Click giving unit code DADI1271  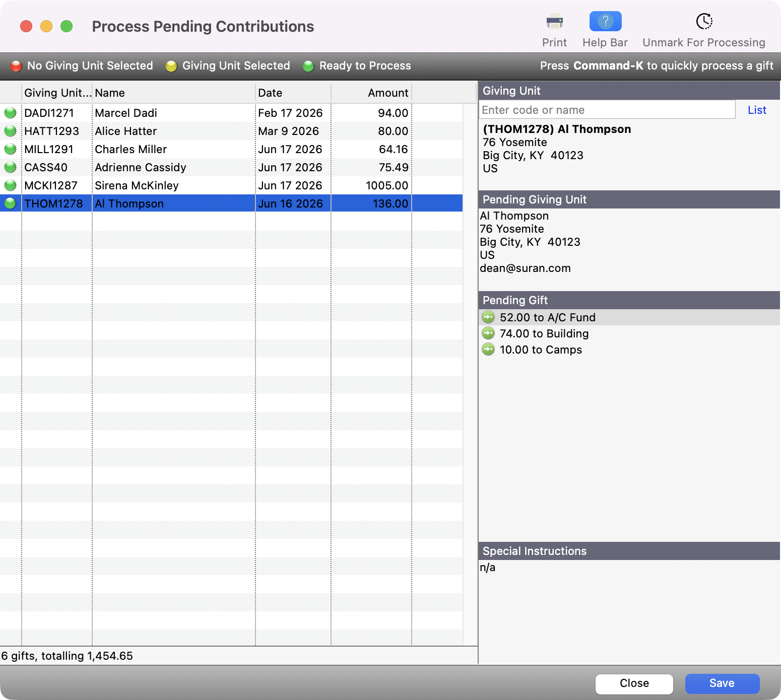49,113
